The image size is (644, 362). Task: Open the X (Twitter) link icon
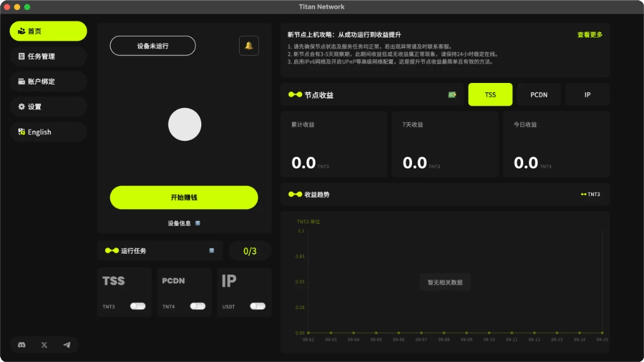pyautogui.click(x=45, y=345)
